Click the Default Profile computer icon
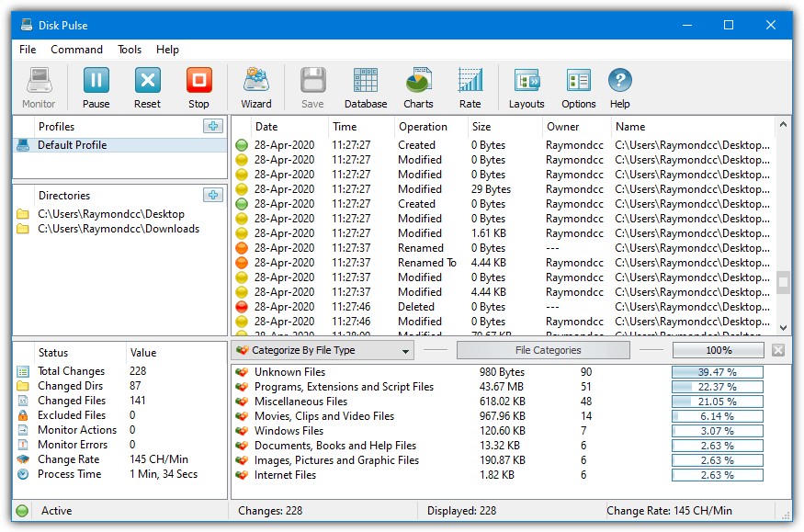The image size is (804, 532). coord(23,145)
